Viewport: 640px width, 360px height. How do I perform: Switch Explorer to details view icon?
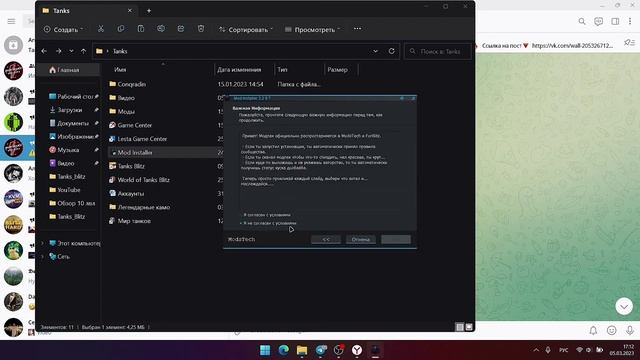pyautogui.click(x=460, y=327)
